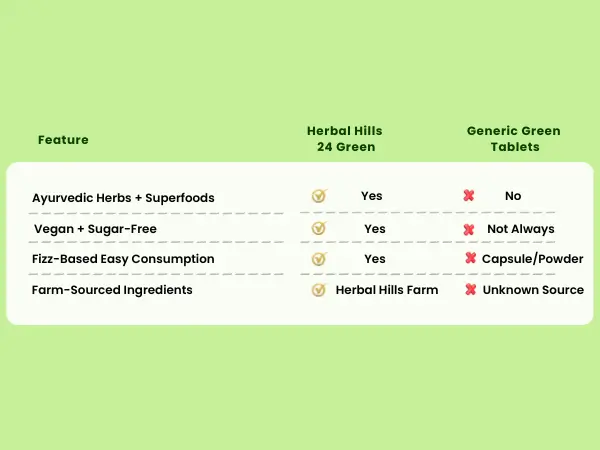The height and width of the screenshot is (450, 600).
Task: Click Yes in the Ayurvedic Herbs row
Action: (372, 196)
